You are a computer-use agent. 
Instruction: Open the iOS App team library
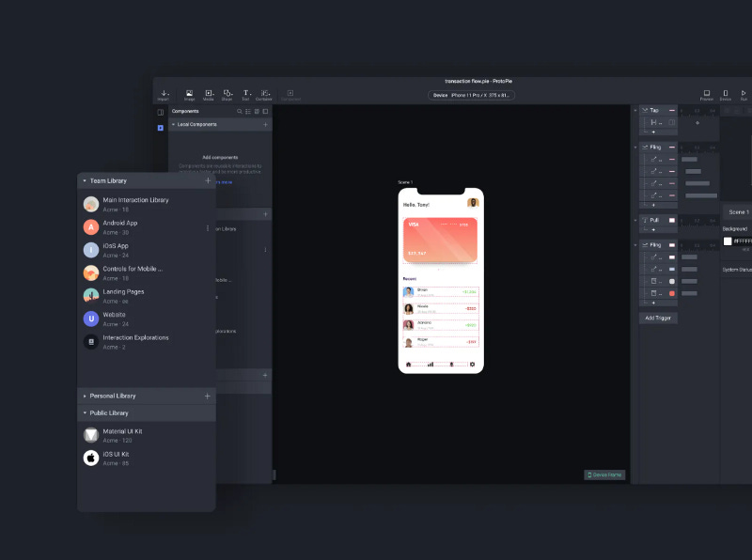147,250
